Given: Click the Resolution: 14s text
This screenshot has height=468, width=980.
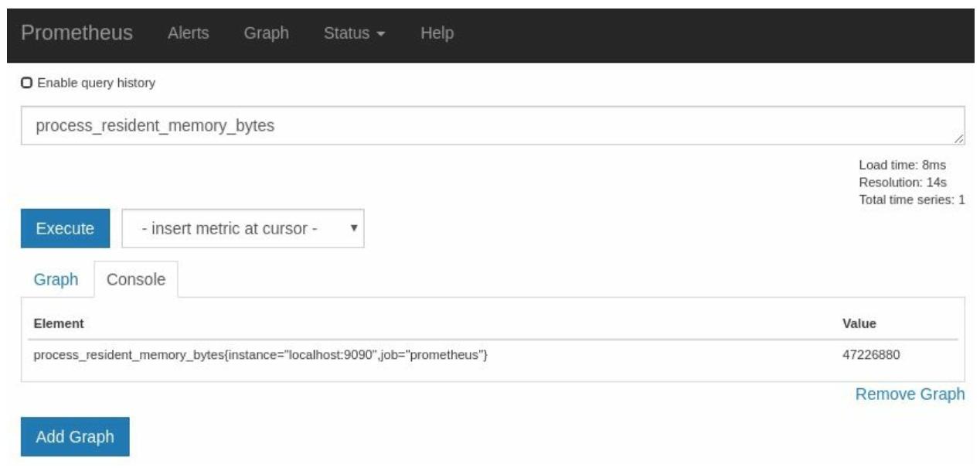Looking at the screenshot, I should 903,183.
